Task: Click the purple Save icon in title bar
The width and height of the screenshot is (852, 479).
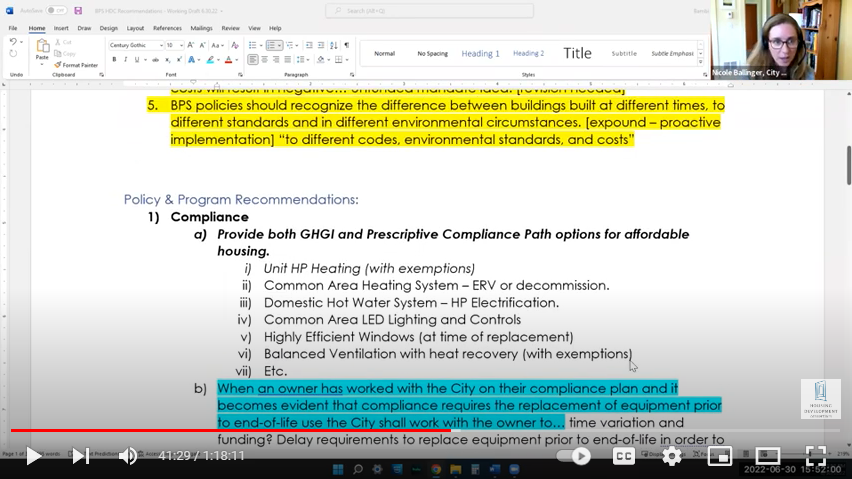Action: point(78,10)
